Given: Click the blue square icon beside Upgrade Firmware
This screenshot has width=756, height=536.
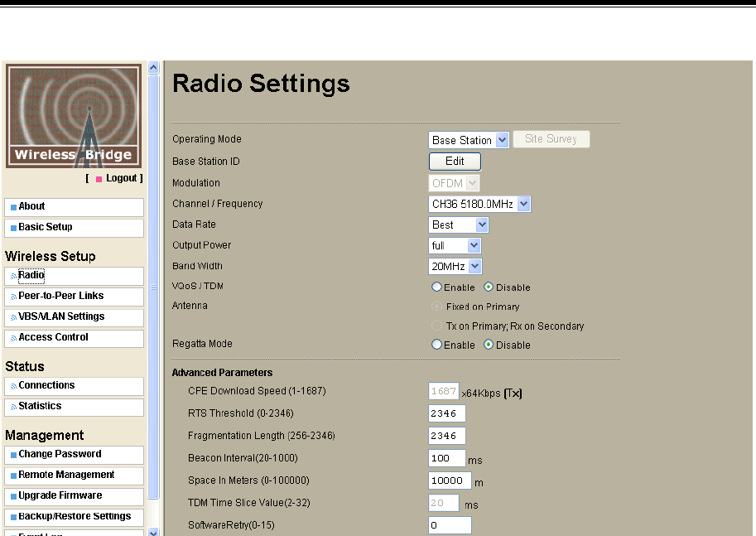Looking at the screenshot, I should pyautogui.click(x=13, y=497).
